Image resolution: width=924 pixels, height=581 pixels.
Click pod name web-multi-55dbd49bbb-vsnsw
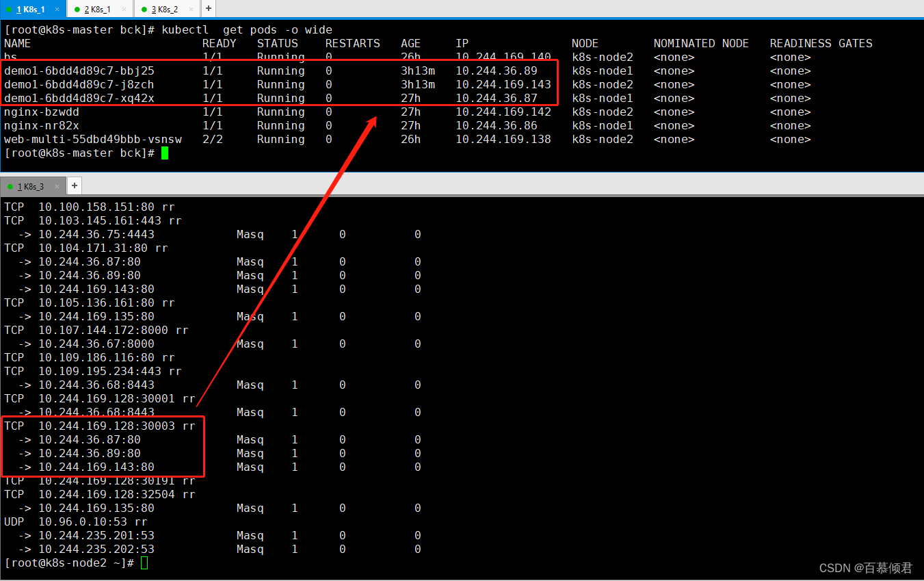point(93,140)
